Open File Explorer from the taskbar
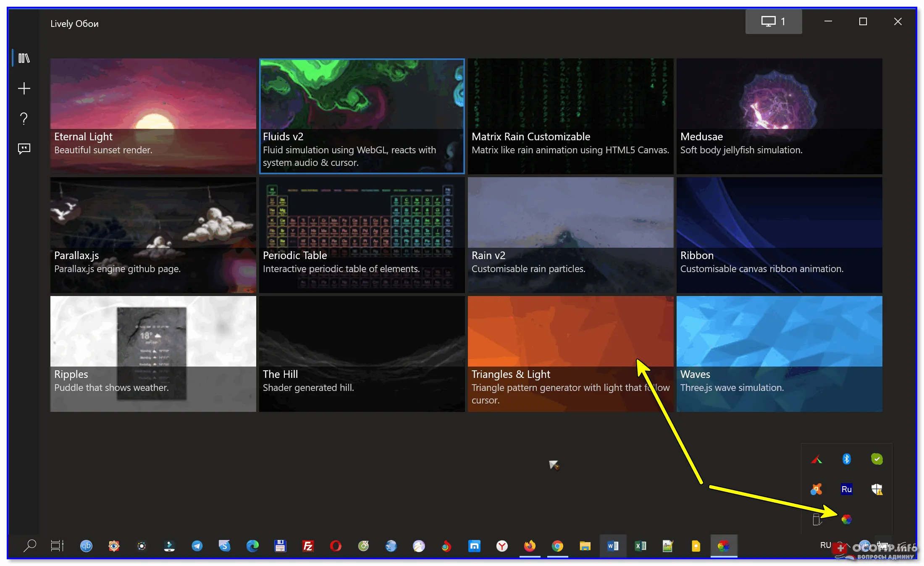 pyautogui.click(x=585, y=546)
